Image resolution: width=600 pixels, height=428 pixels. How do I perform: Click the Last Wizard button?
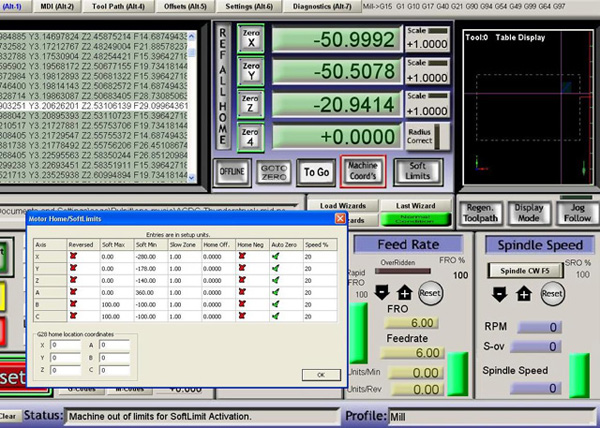[x=416, y=205]
